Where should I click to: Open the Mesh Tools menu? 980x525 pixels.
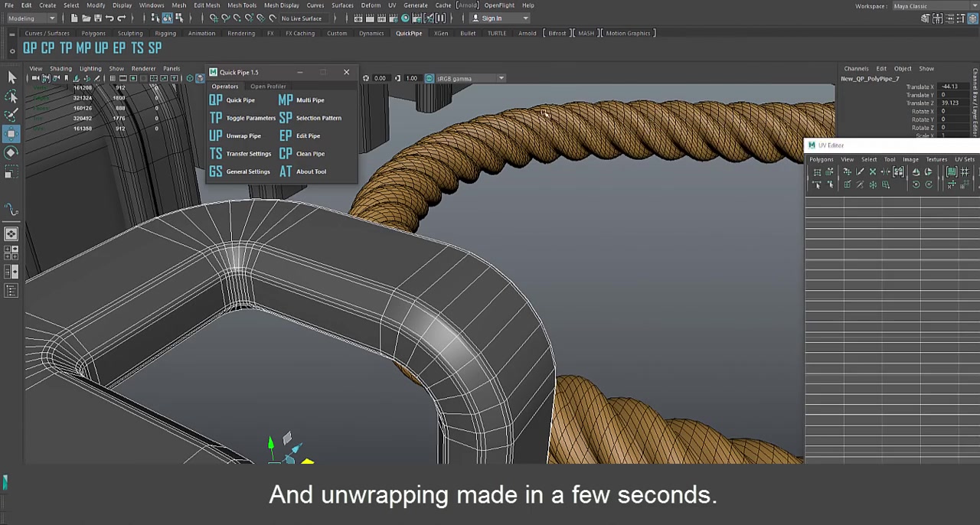[241, 5]
